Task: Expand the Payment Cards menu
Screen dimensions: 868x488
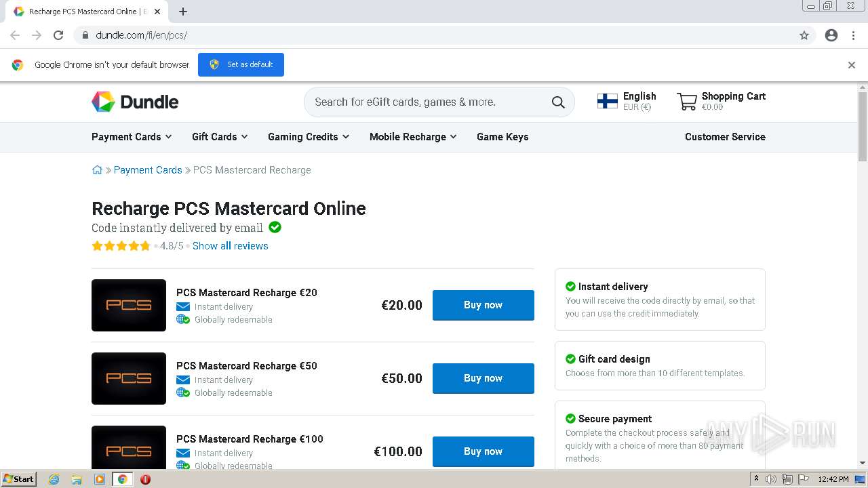Action: coord(132,137)
